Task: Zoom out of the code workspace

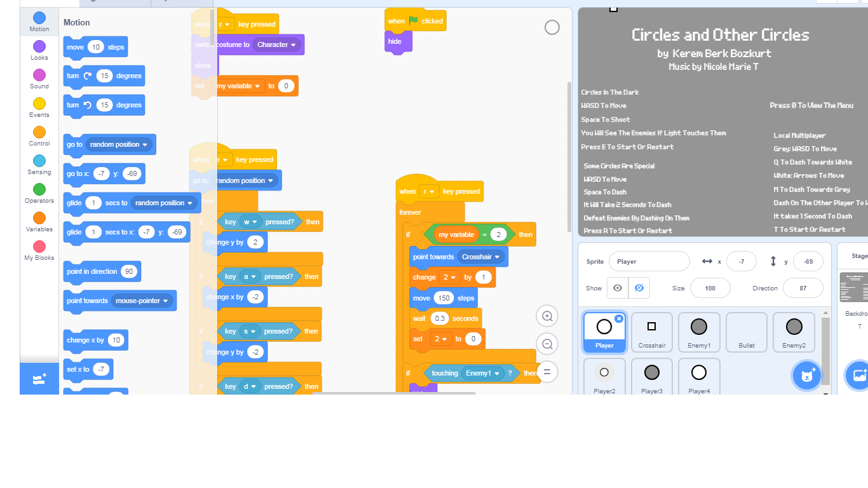Action: pyautogui.click(x=547, y=344)
